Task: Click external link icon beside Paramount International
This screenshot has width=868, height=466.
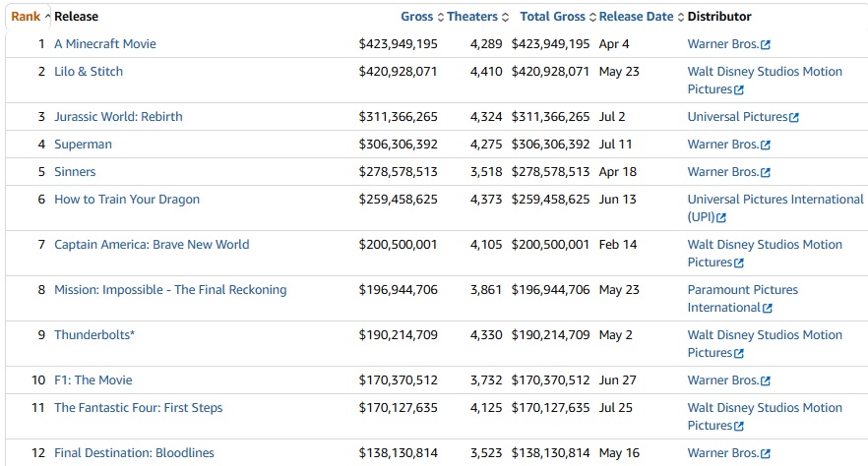Action: pos(768,309)
